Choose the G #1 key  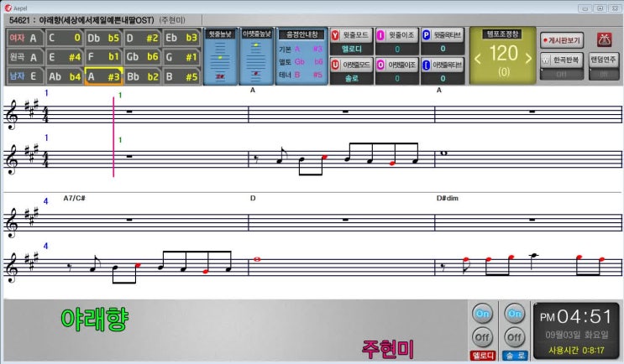pyautogui.click(x=181, y=57)
